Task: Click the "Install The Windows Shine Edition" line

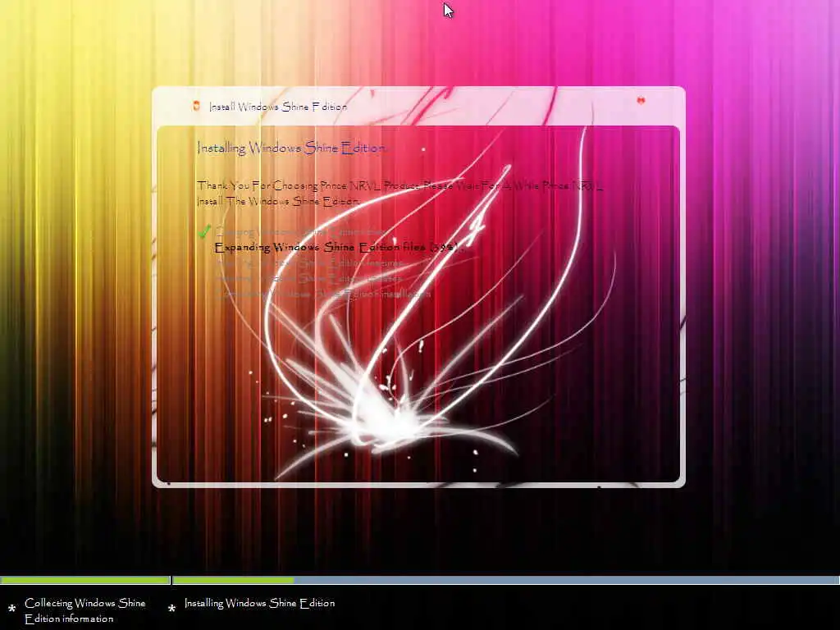Action: [x=278, y=202]
